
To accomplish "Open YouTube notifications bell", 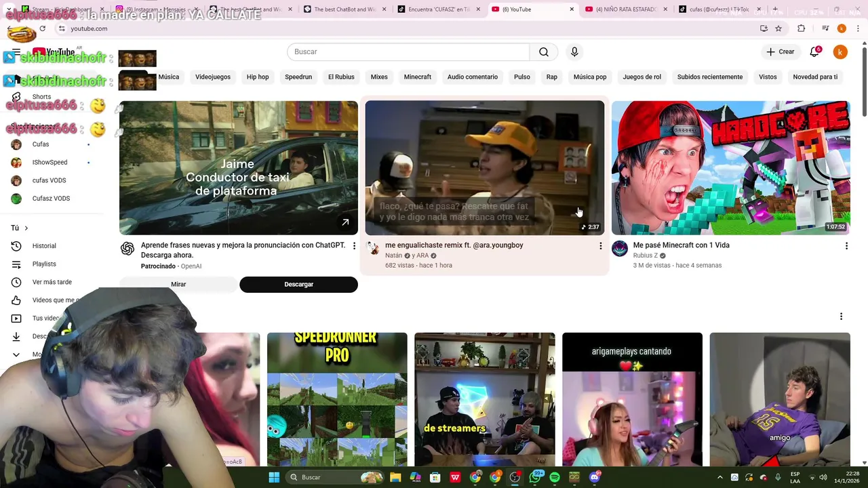I will [x=814, y=52].
